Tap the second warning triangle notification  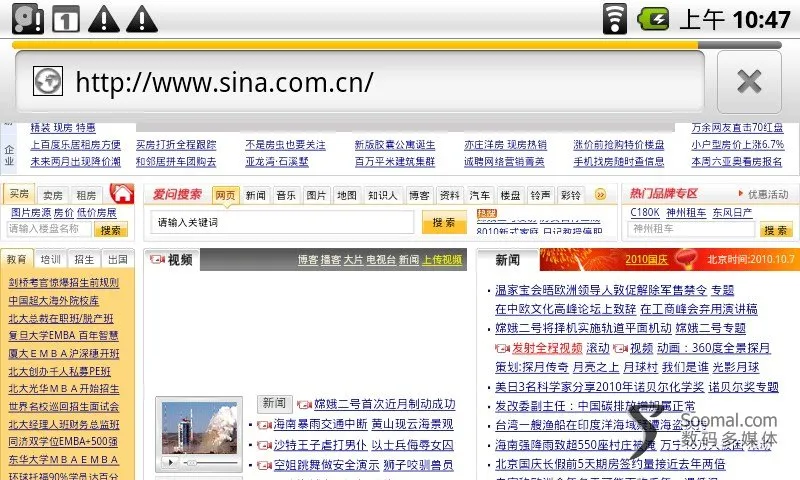[142, 19]
